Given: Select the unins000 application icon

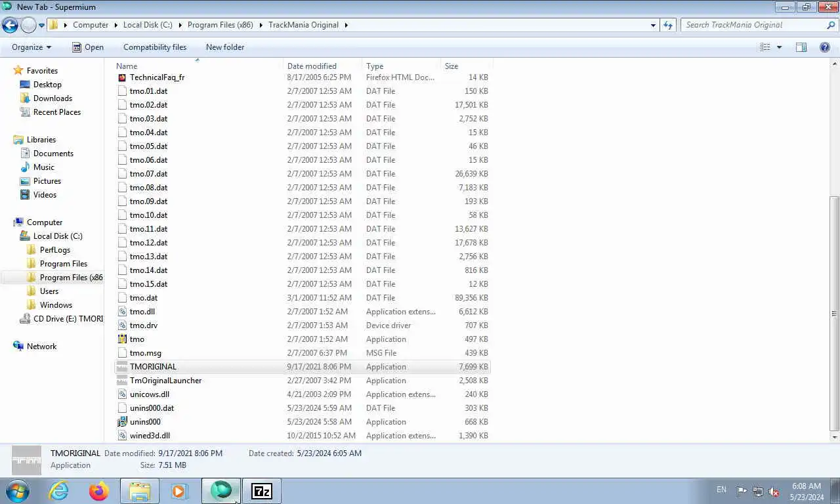Looking at the screenshot, I should tap(122, 422).
